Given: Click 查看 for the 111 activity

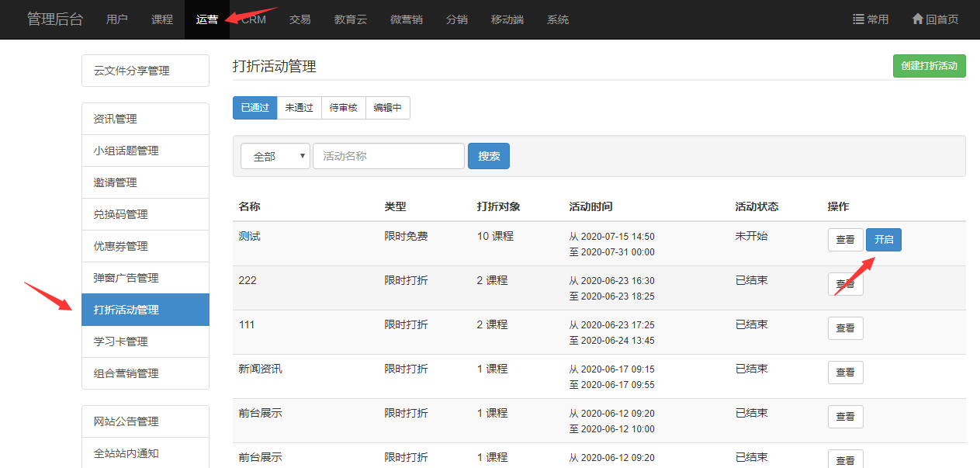Looking at the screenshot, I should pos(845,328).
